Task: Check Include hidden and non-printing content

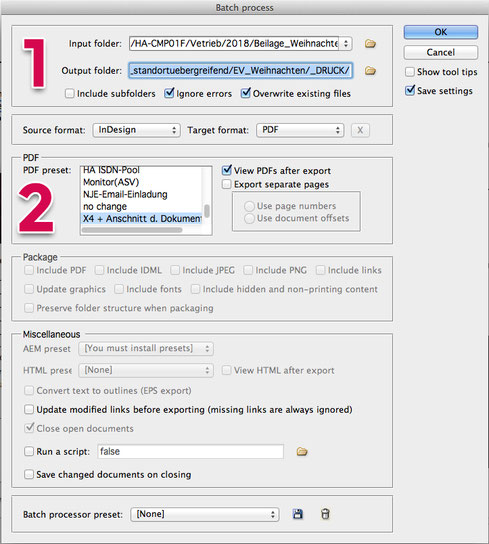Action: pyautogui.click(x=195, y=289)
